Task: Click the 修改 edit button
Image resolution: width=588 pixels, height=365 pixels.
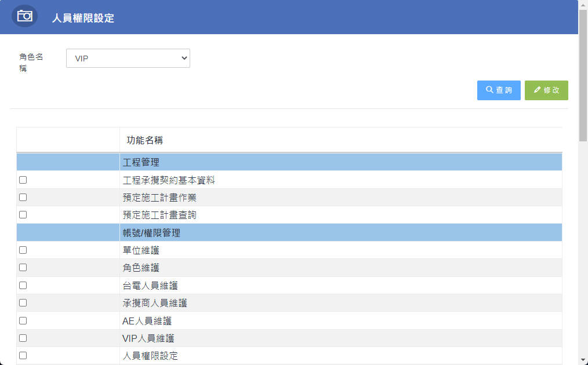Action: coord(546,90)
